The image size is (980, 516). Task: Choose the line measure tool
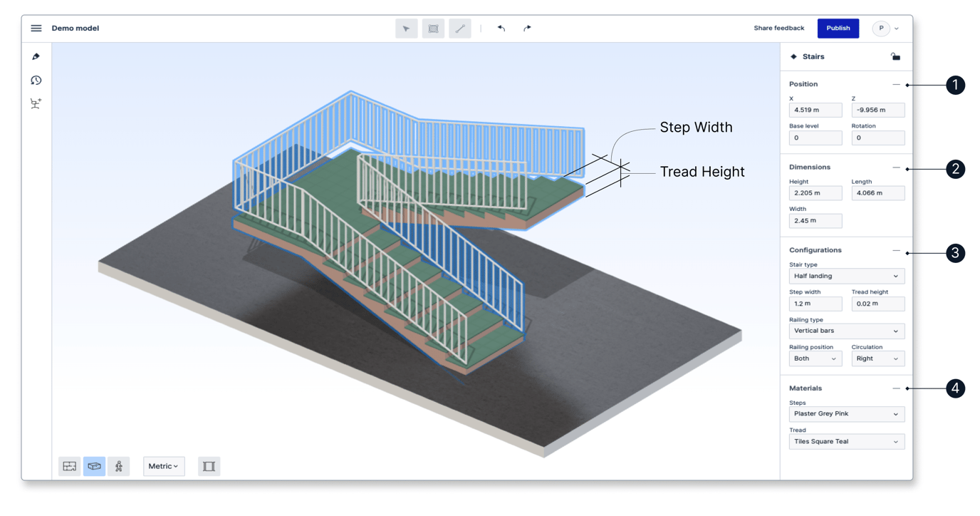460,29
